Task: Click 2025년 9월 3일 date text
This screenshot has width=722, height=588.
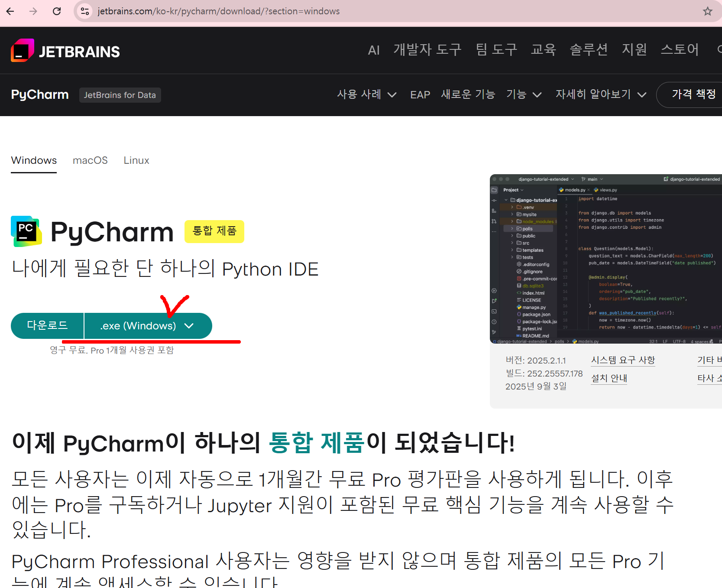Action: coord(536,387)
